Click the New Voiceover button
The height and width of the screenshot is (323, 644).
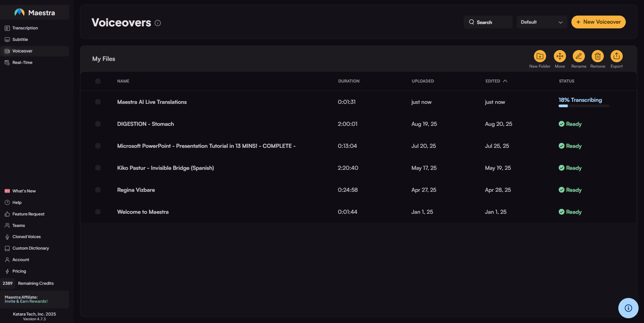coord(598,22)
